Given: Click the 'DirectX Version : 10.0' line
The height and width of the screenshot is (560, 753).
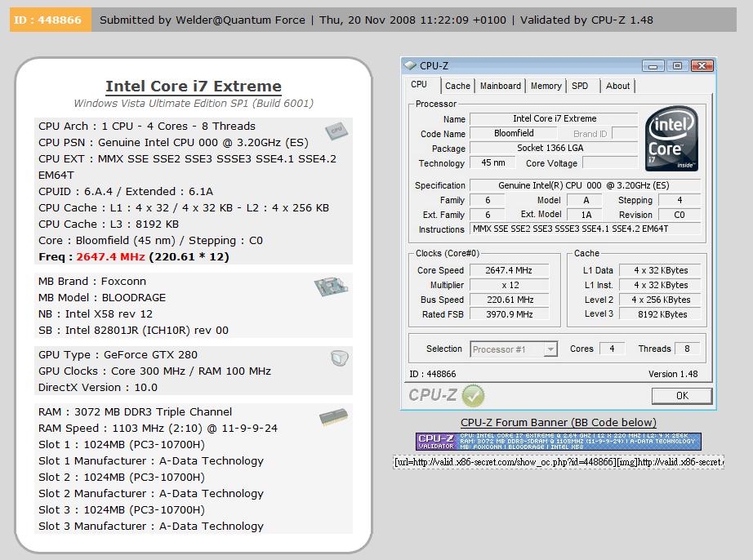Looking at the screenshot, I should point(98,387).
